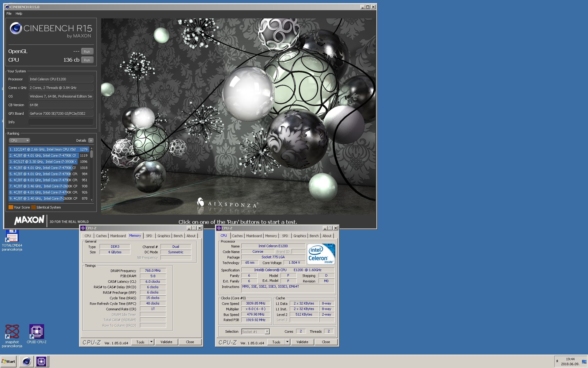Image resolution: width=588 pixels, height=368 pixels.
Task: Click the Aixsponza logo in render view
Action: (228, 203)
